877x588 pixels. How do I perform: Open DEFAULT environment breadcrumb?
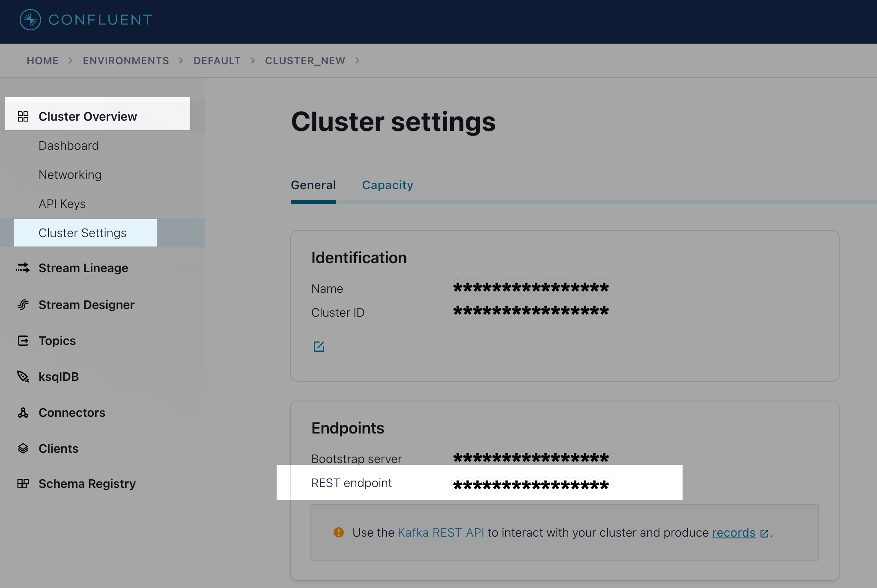(217, 61)
